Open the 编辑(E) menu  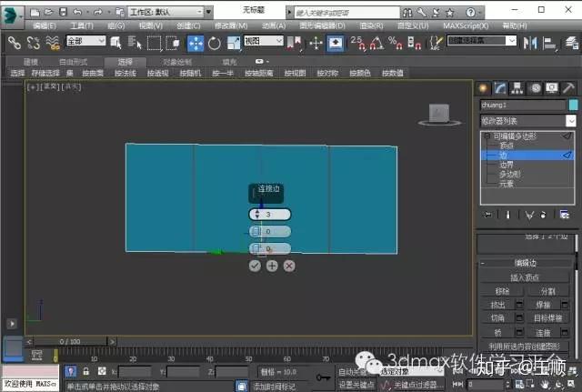(x=45, y=25)
